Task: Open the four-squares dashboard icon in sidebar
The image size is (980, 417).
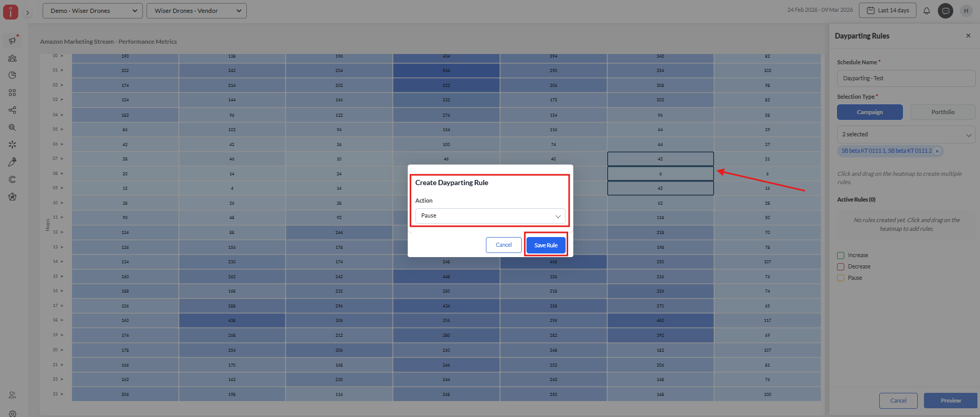Action: pos(12,93)
